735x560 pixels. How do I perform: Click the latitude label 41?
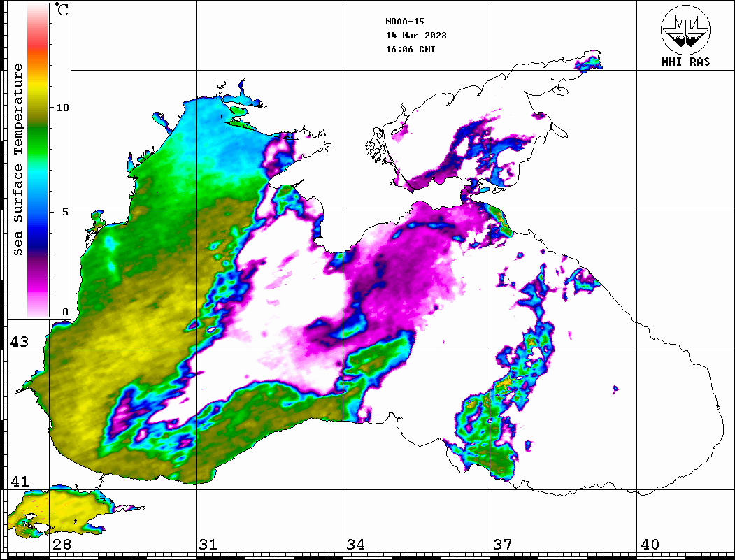point(20,482)
